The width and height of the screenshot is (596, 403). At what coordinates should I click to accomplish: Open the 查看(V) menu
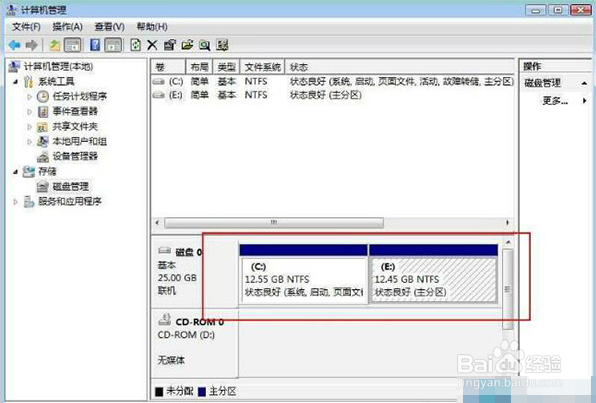(109, 27)
